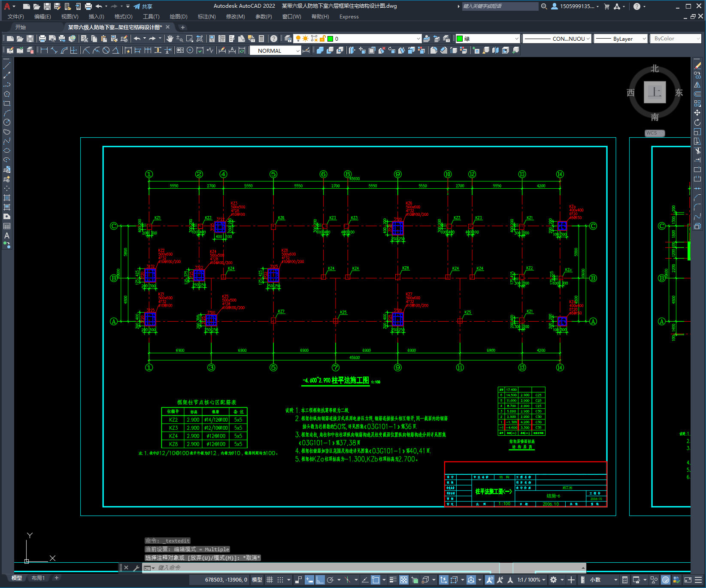Select the Polygon draw tool
Viewport: 706px width, 588px height.
(x=7, y=94)
